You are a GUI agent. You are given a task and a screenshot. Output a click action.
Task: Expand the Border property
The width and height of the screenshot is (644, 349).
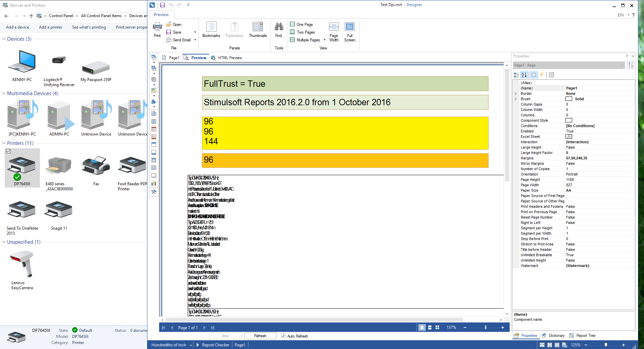(x=516, y=94)
